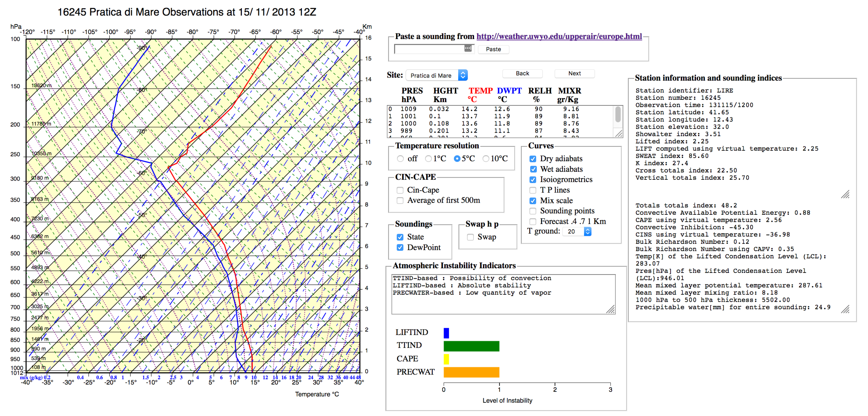Click the HGHT Km column header
Screen dimensions: 868x416
point(445,95)
